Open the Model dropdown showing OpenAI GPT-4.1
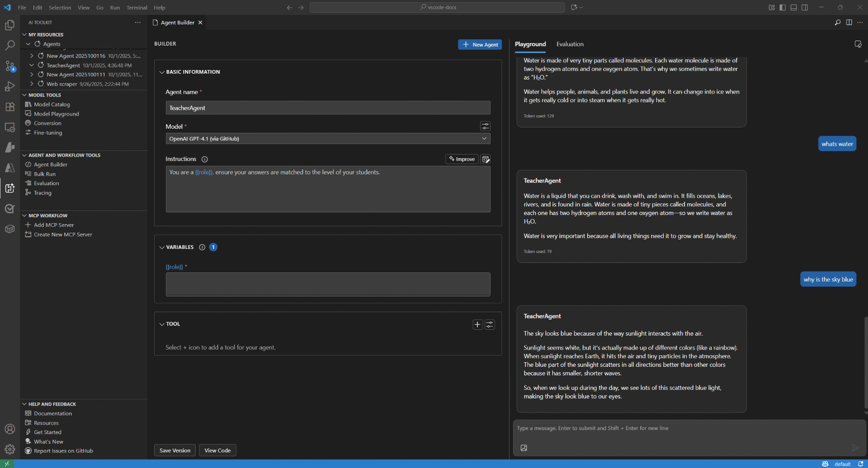868x468 pixels. point(328,139)
